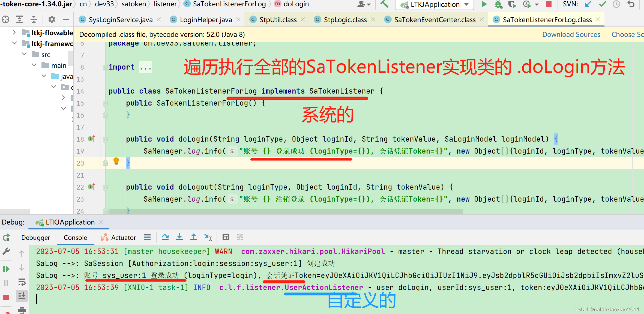644x314 pixels.
Task: Toggle code folding at doLogin method line
Action: click(105, 139)
